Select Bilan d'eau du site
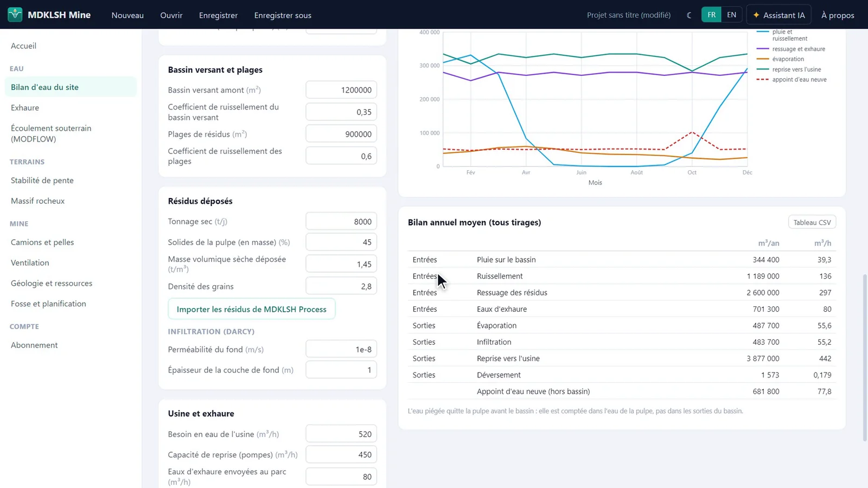 coord(71,87)
